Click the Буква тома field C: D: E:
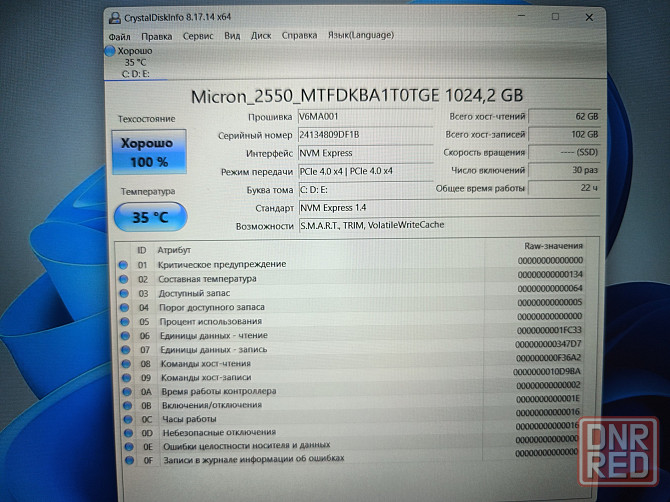The height and width of the screenshot is (502, 670). tap(365, 190)
